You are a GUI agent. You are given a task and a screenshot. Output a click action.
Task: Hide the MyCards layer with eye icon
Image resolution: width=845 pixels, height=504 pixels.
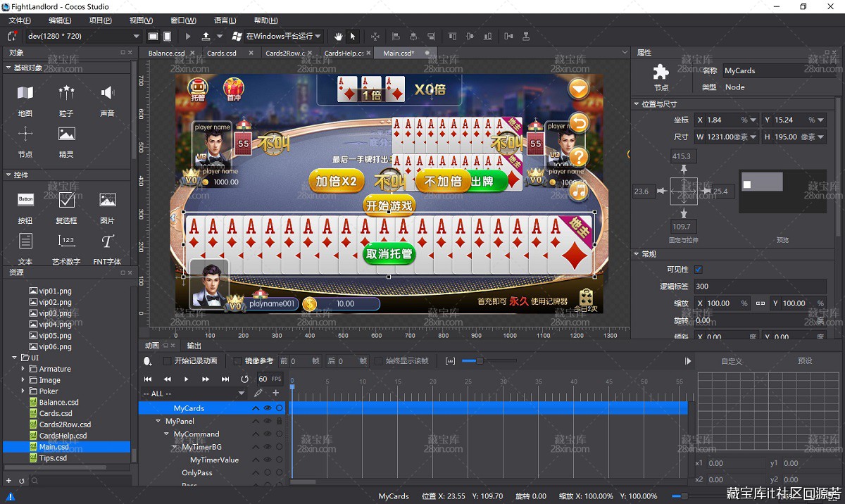tap(268, 408)
